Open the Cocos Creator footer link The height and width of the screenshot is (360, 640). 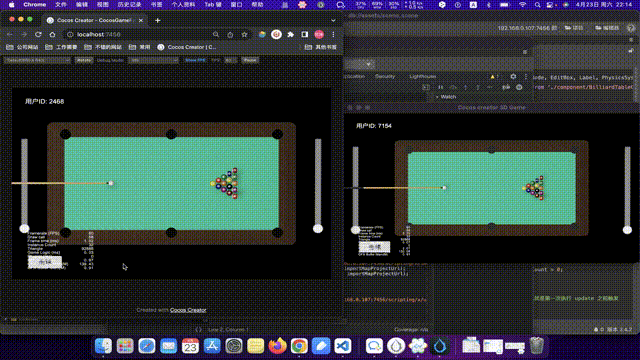pyautogui.click(x=188, y=310)
